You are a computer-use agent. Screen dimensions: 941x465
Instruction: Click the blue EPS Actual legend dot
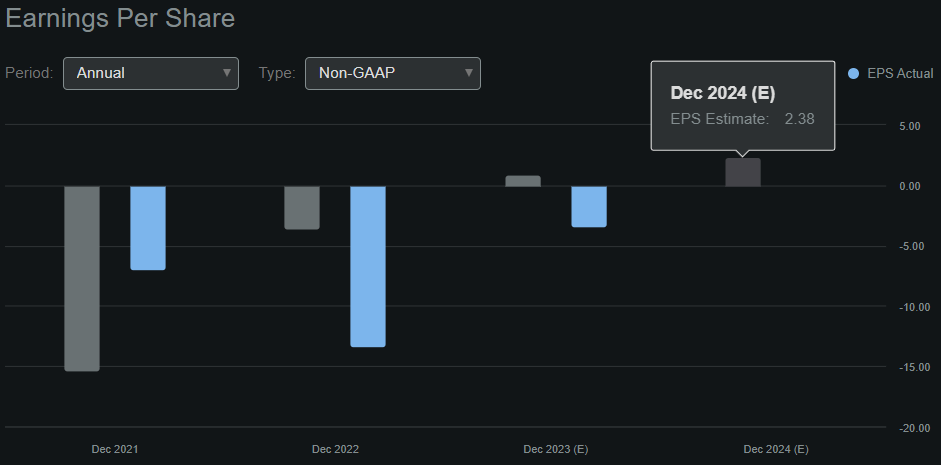(853, 74)
